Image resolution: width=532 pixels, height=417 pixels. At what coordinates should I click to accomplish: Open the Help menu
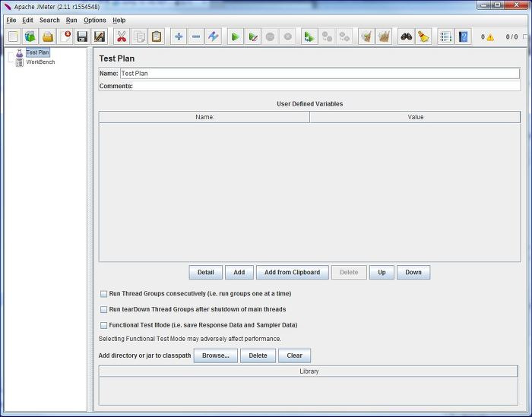[x=119, y=21]
